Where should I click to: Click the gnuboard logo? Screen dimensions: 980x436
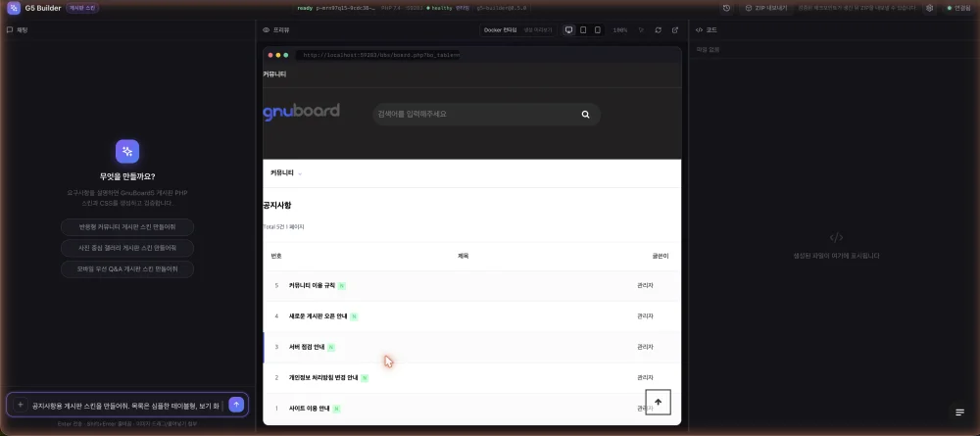point(301,112)
